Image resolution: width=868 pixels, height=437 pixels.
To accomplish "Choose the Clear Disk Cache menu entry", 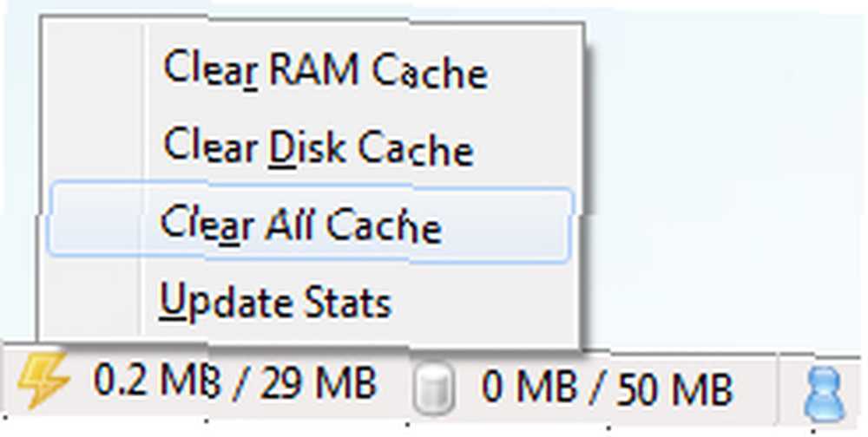I will (319, 146).
